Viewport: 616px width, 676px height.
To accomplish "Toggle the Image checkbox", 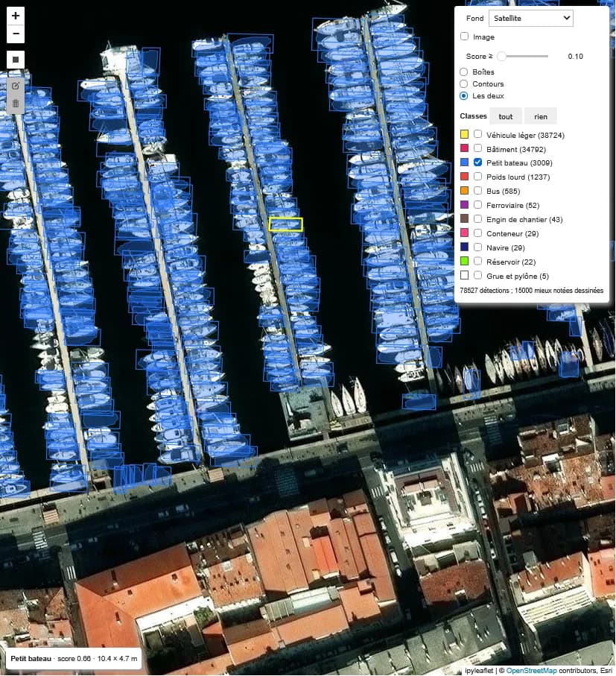I will (x=464, y=37).
